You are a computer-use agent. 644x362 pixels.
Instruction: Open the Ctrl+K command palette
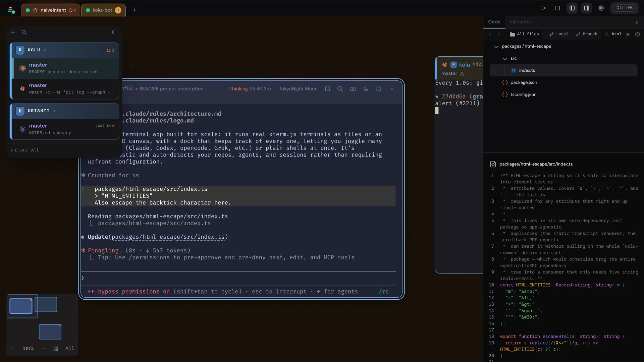coord(625,8)
